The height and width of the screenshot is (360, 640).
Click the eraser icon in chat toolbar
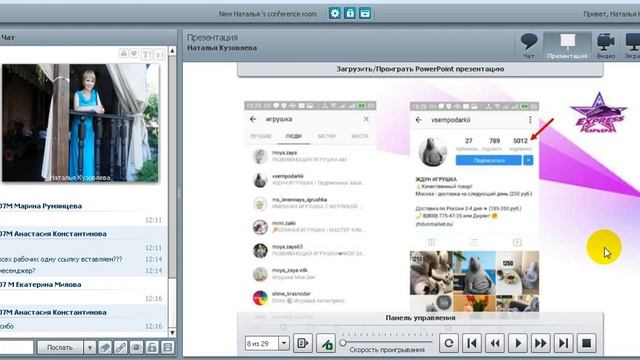tap(105, 347)
